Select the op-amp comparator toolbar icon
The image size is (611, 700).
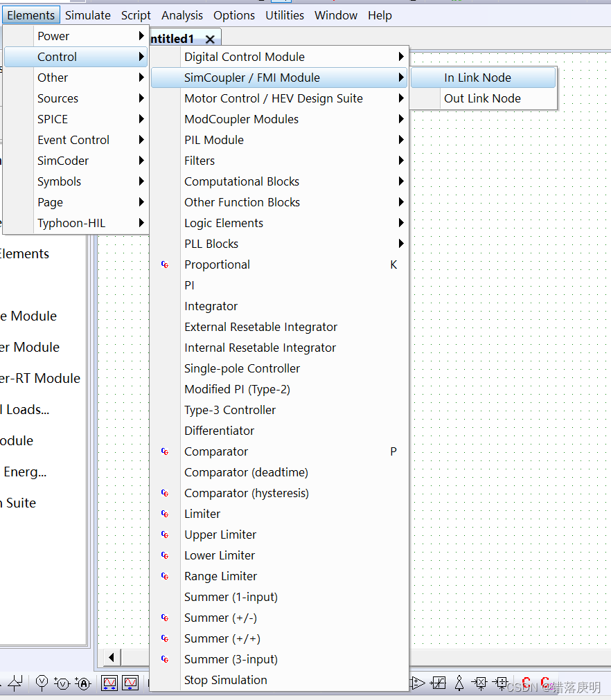tap(418, 683)
